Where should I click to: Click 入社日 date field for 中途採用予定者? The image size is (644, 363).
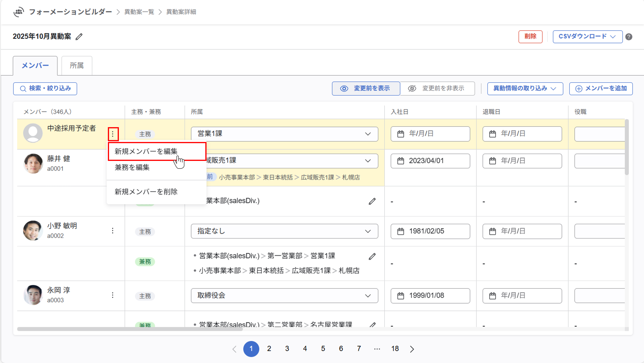click(430, 134)
